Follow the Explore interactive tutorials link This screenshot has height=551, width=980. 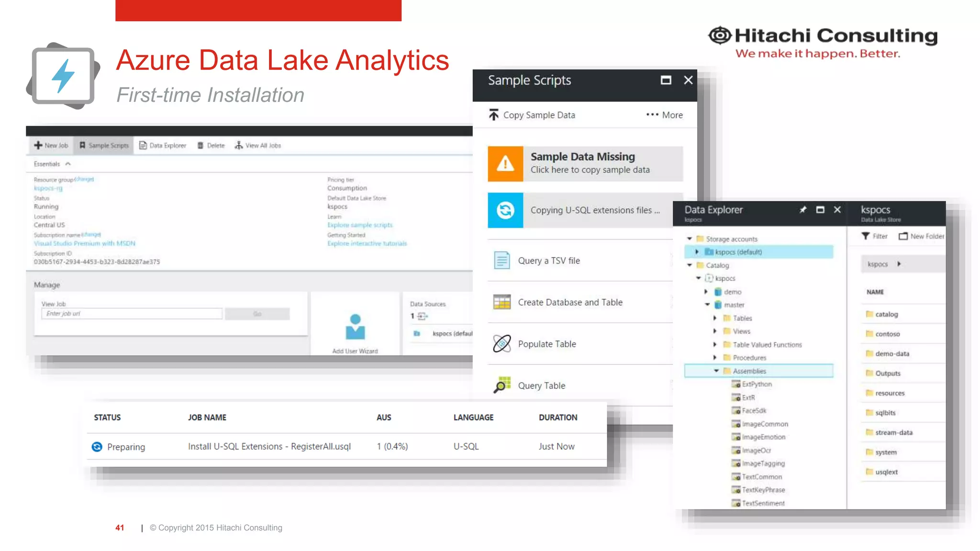[367, 243]
